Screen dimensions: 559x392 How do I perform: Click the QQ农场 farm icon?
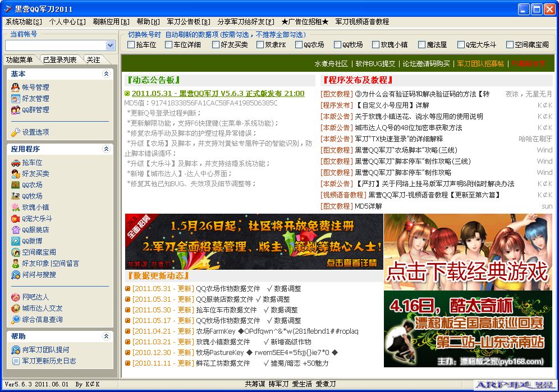click(15, 185)
